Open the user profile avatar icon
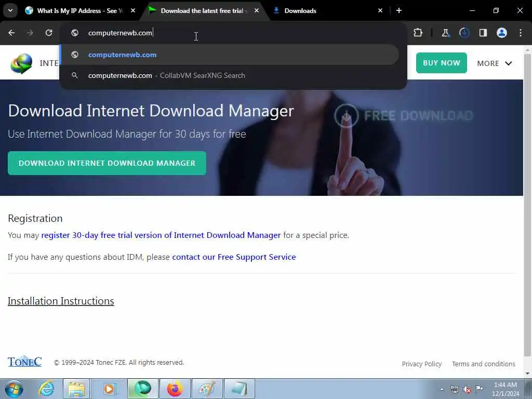This screenshot has height=399, width=532. 502,33
